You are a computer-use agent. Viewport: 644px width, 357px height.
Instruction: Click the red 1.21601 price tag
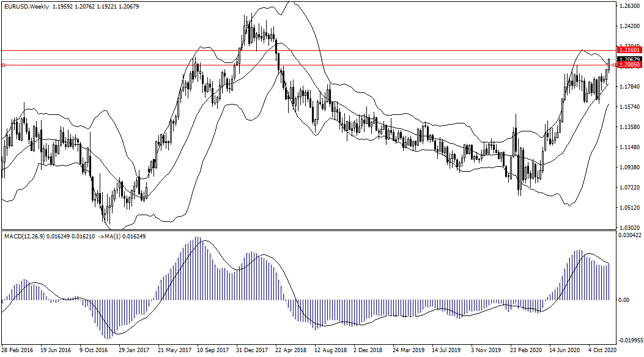629,50
